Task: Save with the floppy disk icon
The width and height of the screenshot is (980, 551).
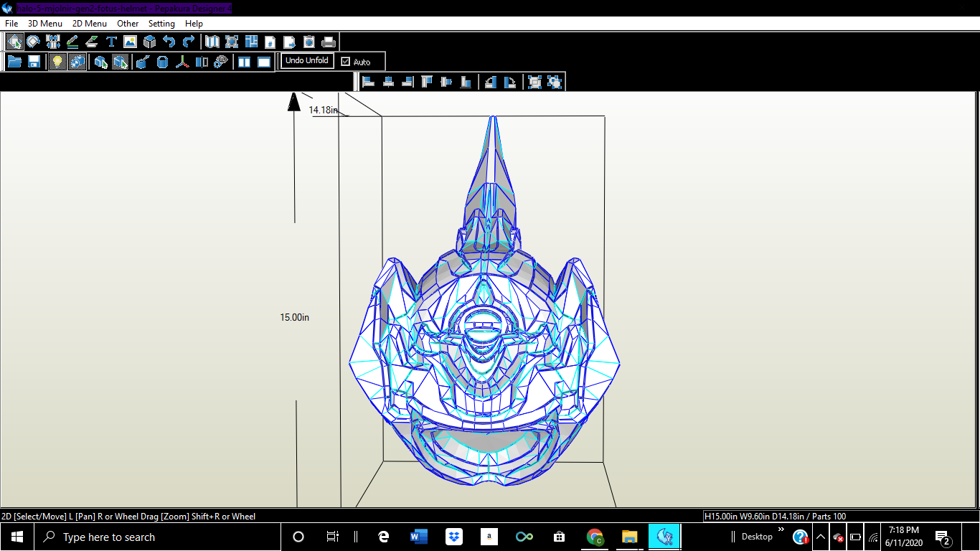Action: coord(34,62)
